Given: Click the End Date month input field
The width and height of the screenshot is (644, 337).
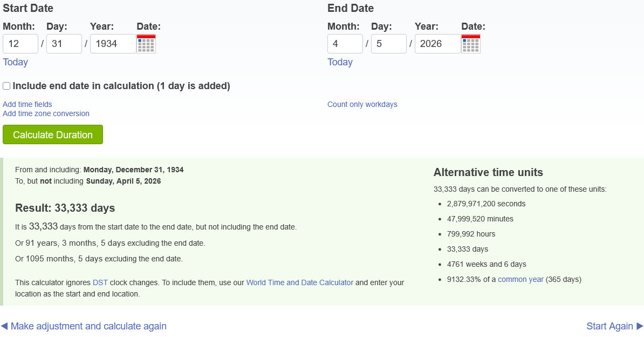Looking at the screenshot, I should tap(345, 44).
